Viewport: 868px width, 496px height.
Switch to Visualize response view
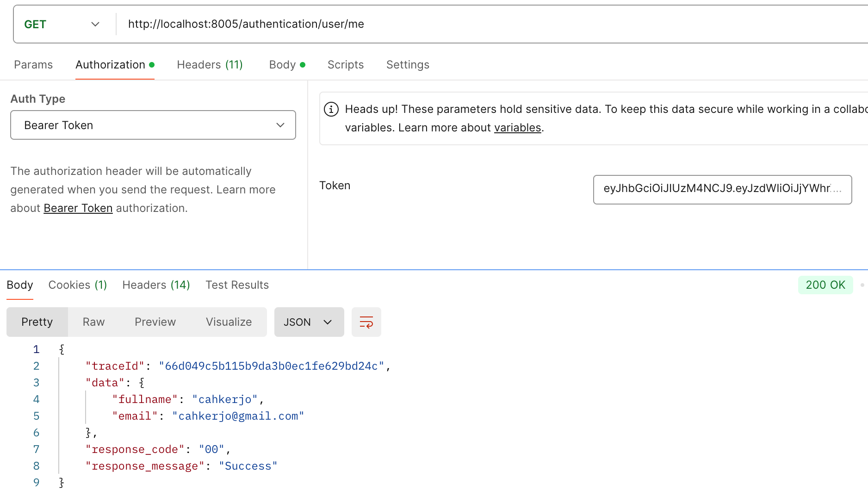[x=229, y=322]
